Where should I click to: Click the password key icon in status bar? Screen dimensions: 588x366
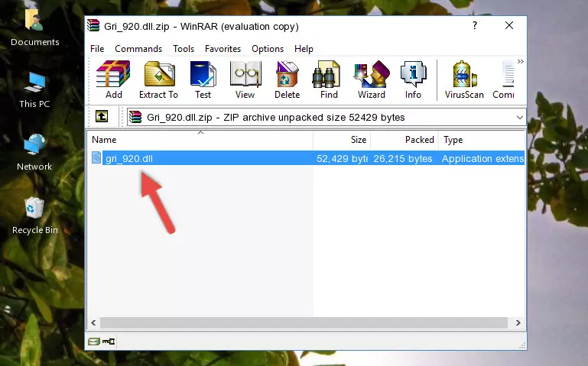pyautogui.click(x=109, y=342)
